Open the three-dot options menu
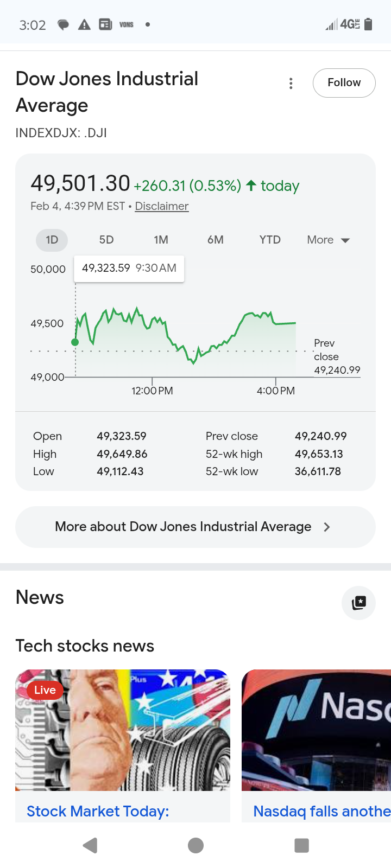This screenshot has width=391, height=868. coord(291,84)
